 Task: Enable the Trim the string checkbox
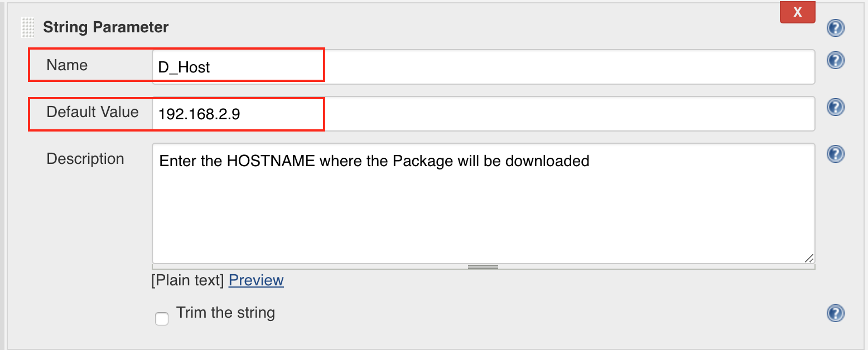pyautogui.click(x=162, y=319)
